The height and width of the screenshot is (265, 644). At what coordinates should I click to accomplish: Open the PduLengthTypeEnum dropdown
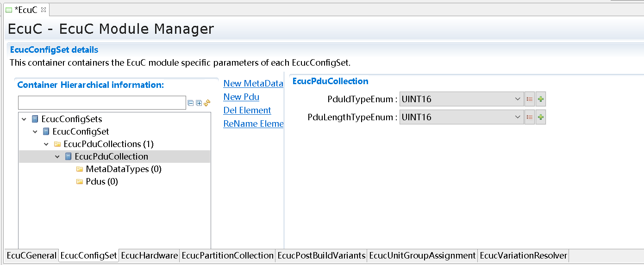pyautogui.click(x=518, y=117)
